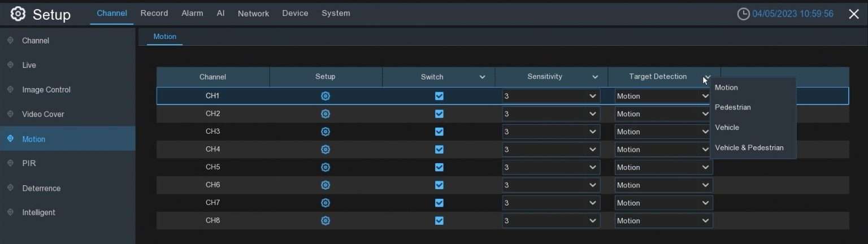Go to Image Control in the sidebar
This screenshot has height=244, width=868.
[46, 90]
